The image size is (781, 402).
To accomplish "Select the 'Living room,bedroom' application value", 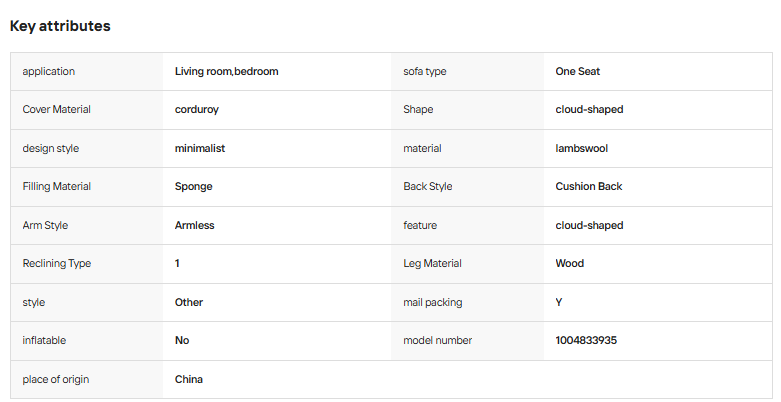I will click(x=227, y=71).
